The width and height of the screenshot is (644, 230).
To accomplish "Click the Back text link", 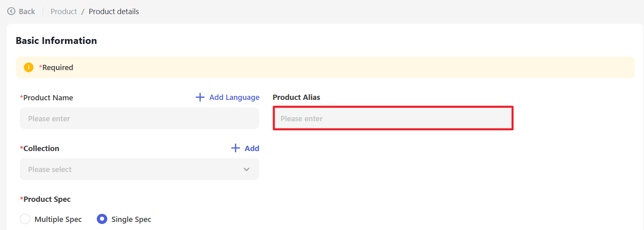I will (x=27, y=12).
